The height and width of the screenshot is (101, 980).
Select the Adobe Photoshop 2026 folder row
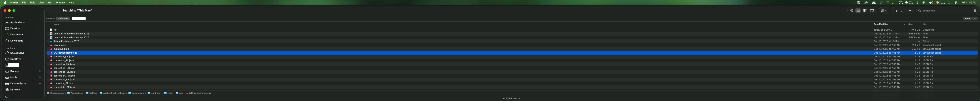[x=512, y=41]
